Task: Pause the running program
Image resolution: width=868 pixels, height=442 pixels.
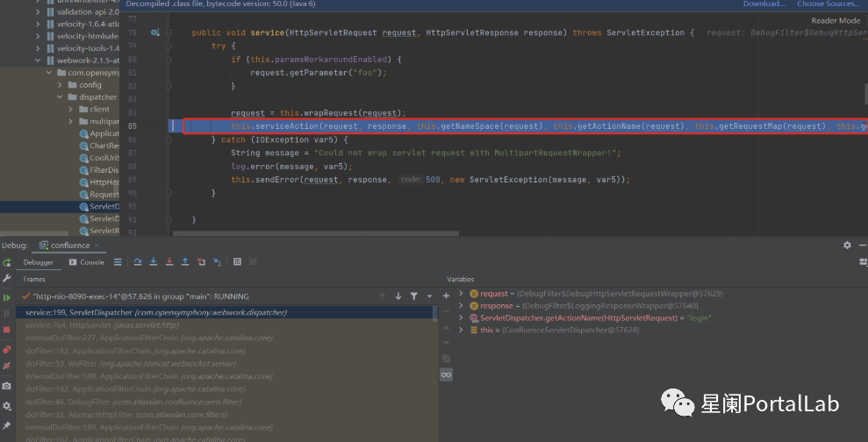Action: pos(7,313)
